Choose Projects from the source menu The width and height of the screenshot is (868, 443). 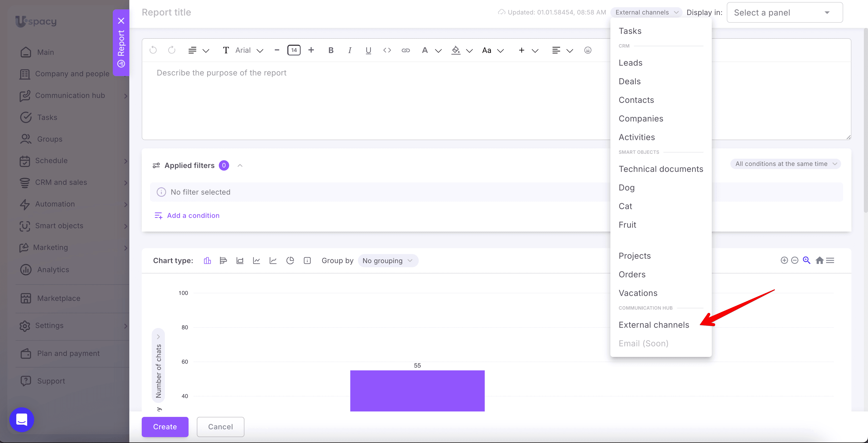coord(661,256)
